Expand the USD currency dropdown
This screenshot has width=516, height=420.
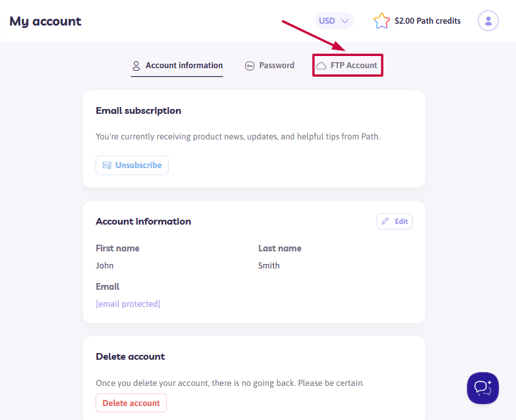tap(334, 21)
